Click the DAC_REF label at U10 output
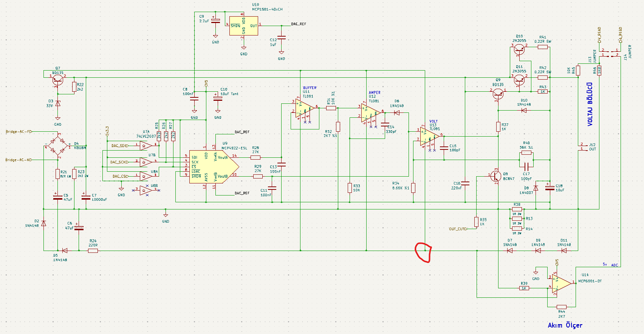This screenshot has height=334, width=644. 299,24
